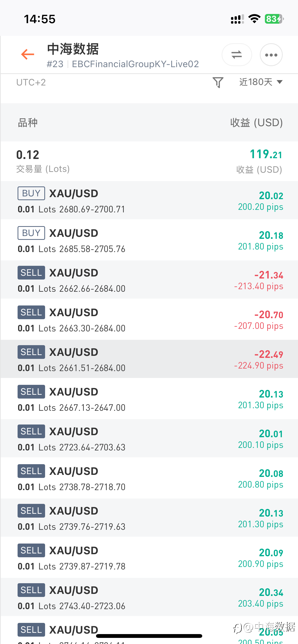Screen dimensions: 298x644
Task: Tap the cellular signal bars icon
Action: click(237, 19)
